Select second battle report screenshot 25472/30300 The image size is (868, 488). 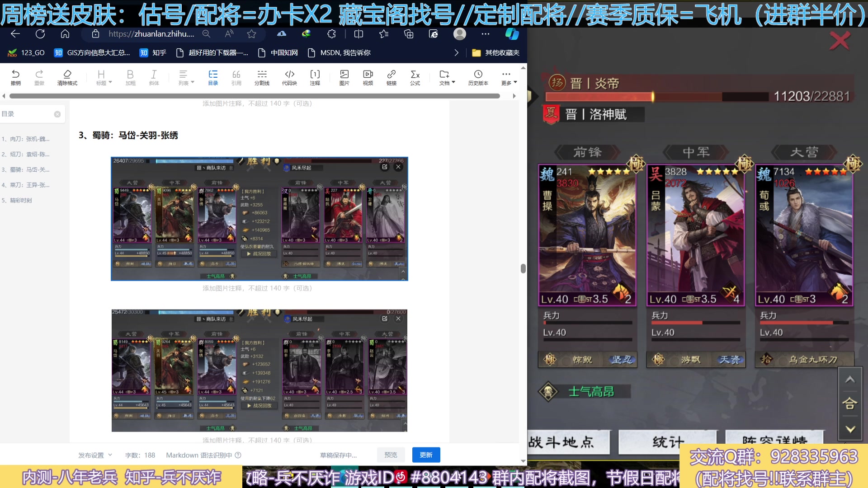pos(259,371)
